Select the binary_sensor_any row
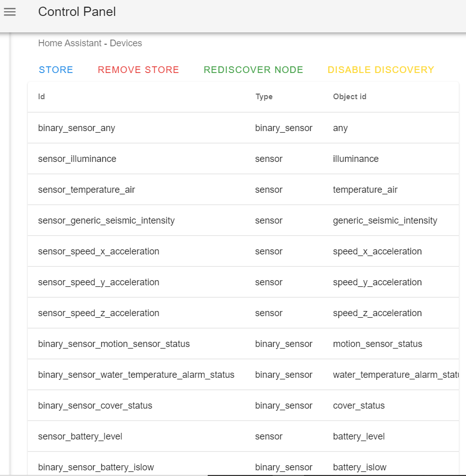This screenshot has width=466, height=476. click(x=77, y=128)
